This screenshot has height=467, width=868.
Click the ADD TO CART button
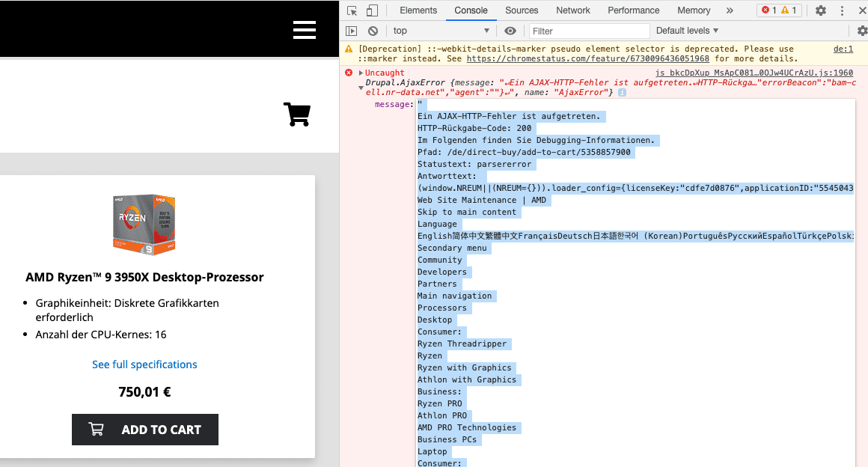[145, 430]
